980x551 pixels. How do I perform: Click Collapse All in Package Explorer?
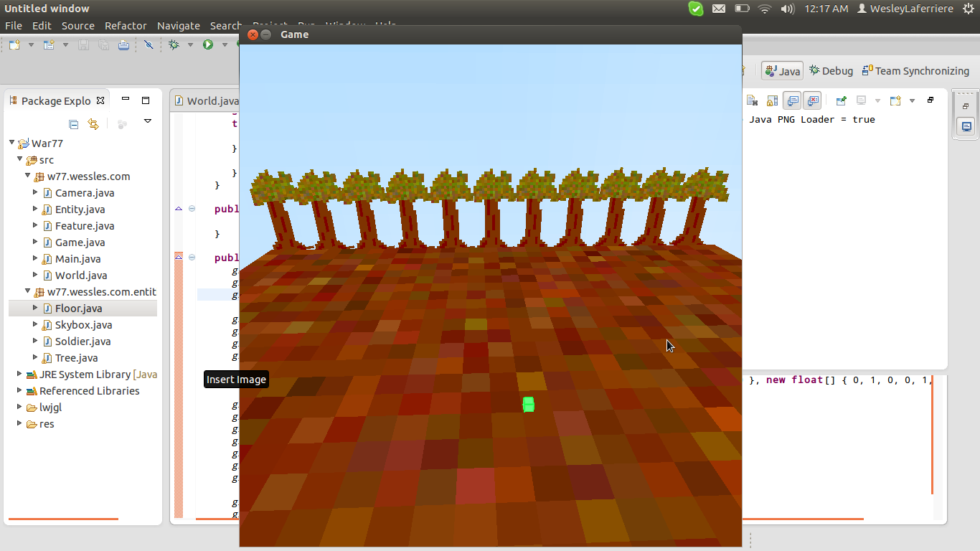point(73,124)
